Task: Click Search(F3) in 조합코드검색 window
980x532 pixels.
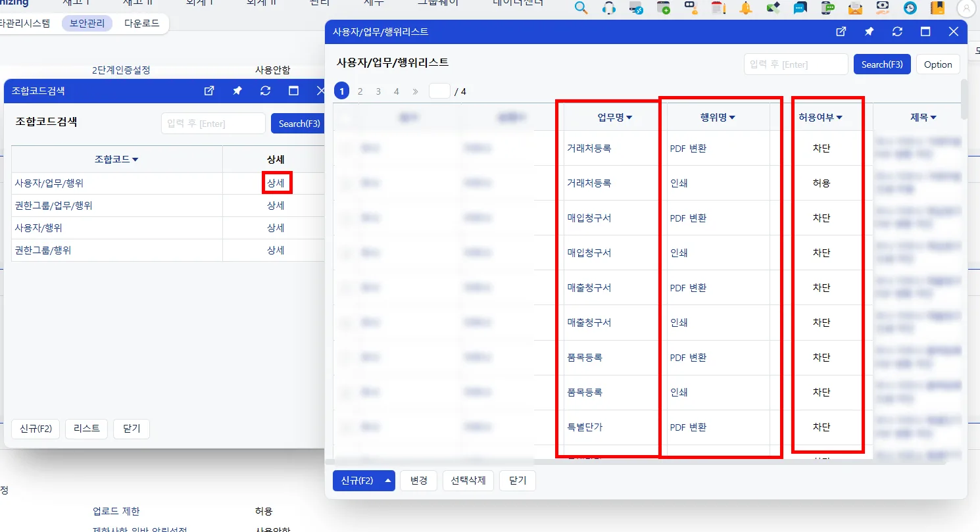Action: point(299,123)
